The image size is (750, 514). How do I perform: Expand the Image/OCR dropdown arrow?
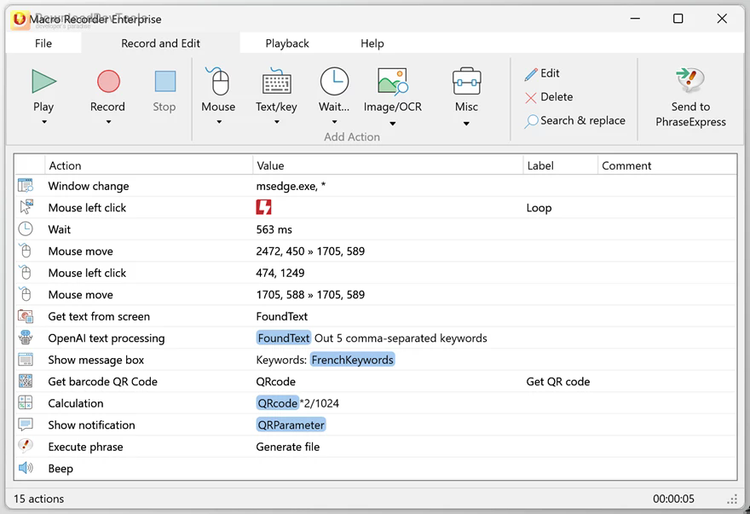click(x=393, y=124)
